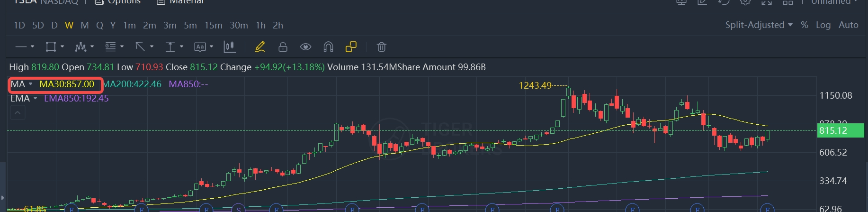Toggle the lock drawings padlock icon
The image size is (868, 212).
point(283,46)
